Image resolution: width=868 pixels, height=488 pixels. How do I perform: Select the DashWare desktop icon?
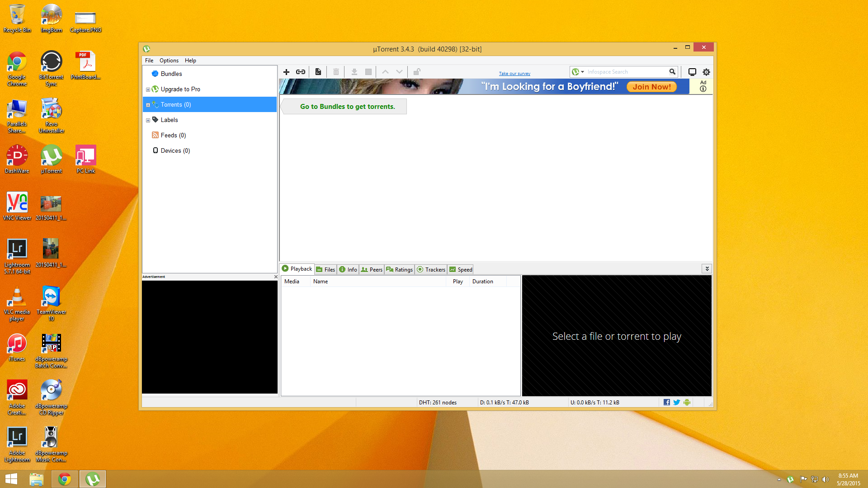[17, 160]
